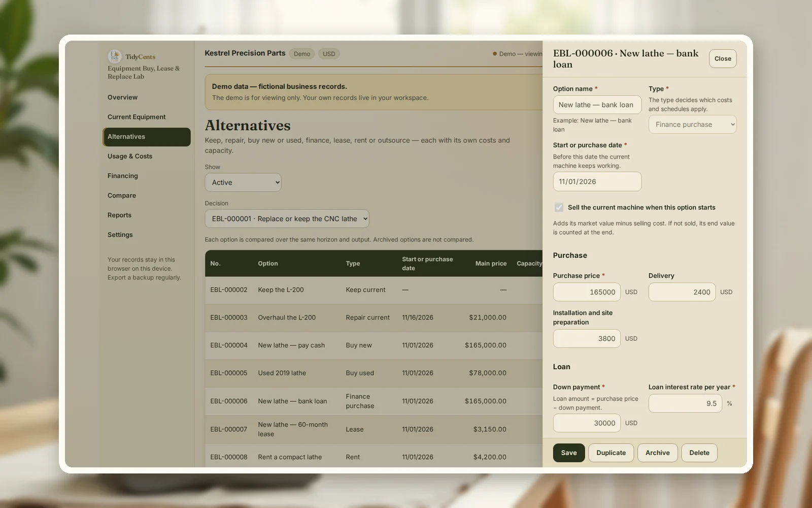Click the Kestrel Precision Parts title
This screenshot has width=812, height=508.
pos(245,53)
